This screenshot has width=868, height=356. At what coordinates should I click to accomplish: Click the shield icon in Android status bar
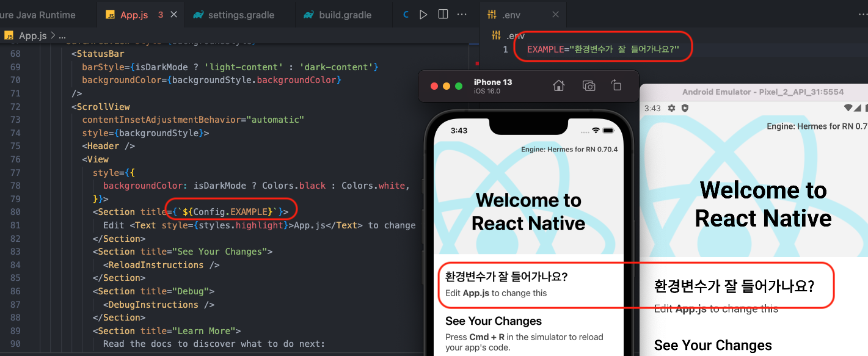tap(685, 108)
